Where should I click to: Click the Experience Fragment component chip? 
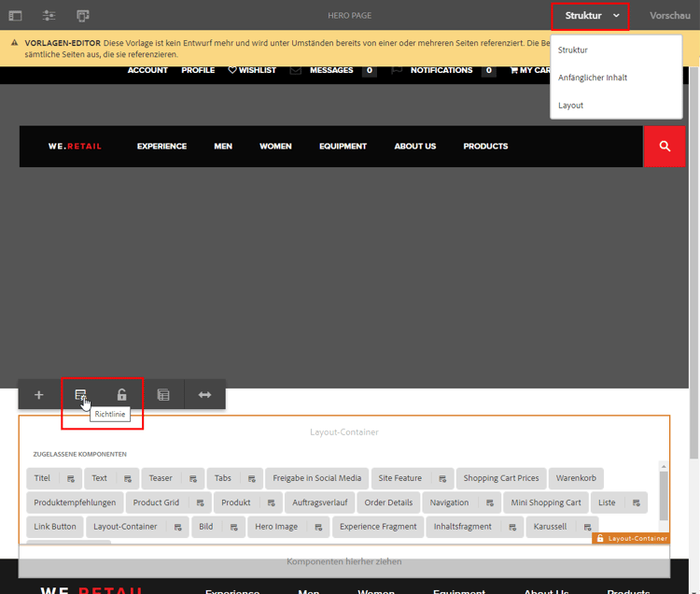[378, 527]
